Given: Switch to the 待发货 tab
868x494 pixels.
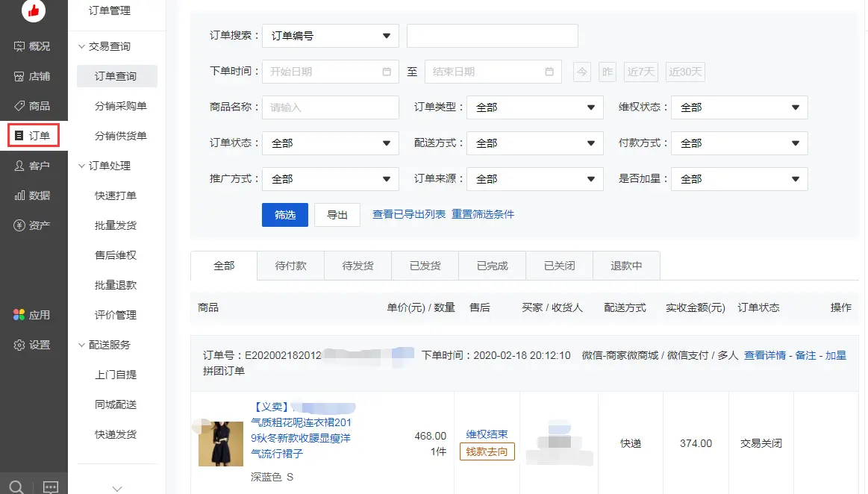Looking at the screenshot, I should point(357,266).
